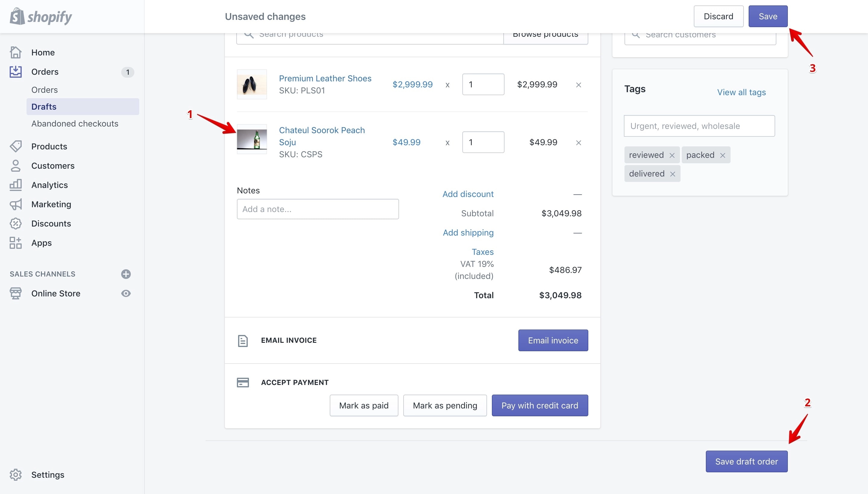
Task: Remove the packed tag
Action: pyautogui.click(x=723, y=155)
